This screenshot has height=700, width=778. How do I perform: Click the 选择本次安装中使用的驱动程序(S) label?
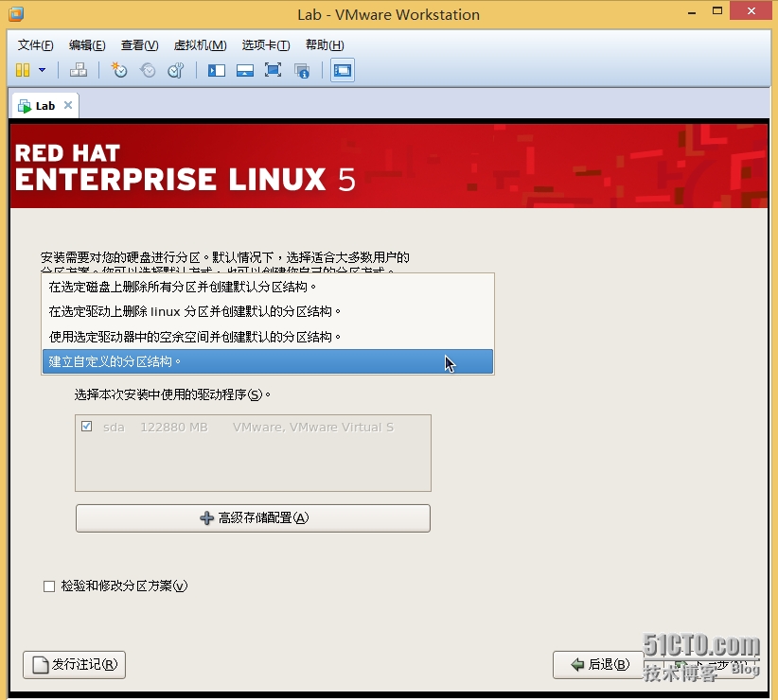[172, 394]
